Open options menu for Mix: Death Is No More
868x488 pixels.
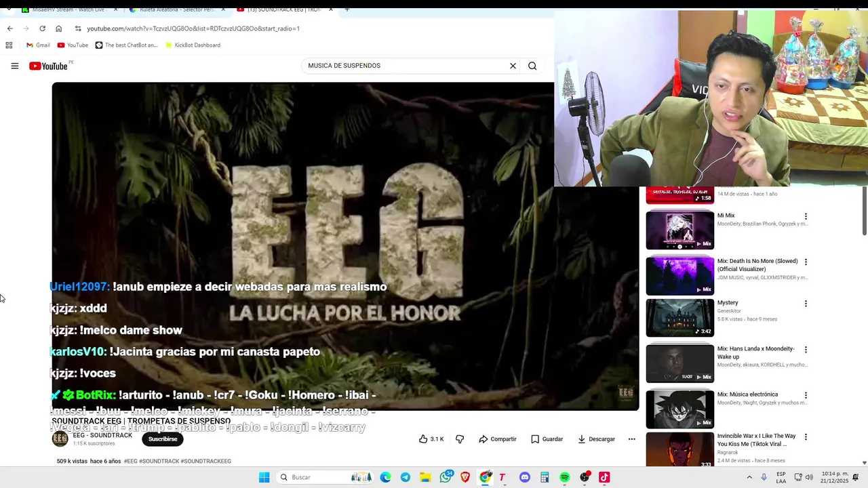(806, 262)
